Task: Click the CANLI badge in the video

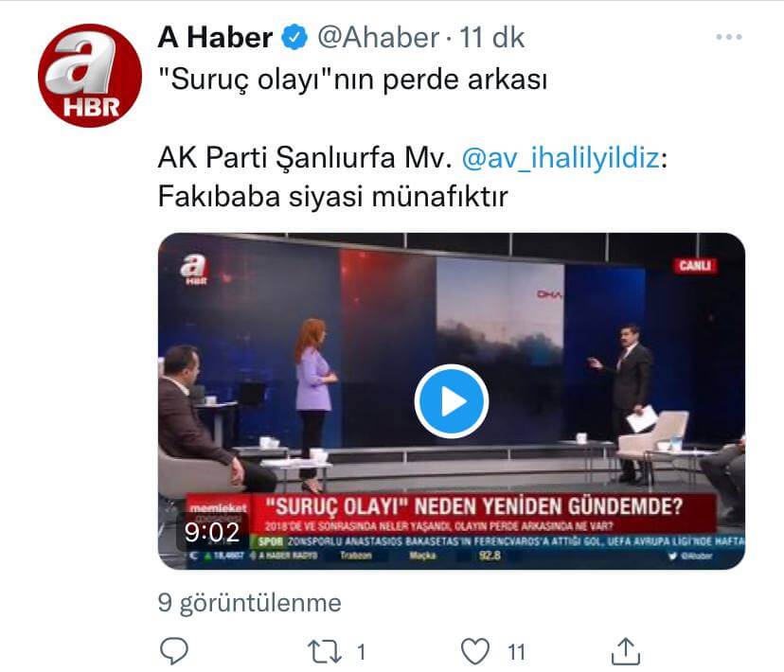Action: point(695,265)
